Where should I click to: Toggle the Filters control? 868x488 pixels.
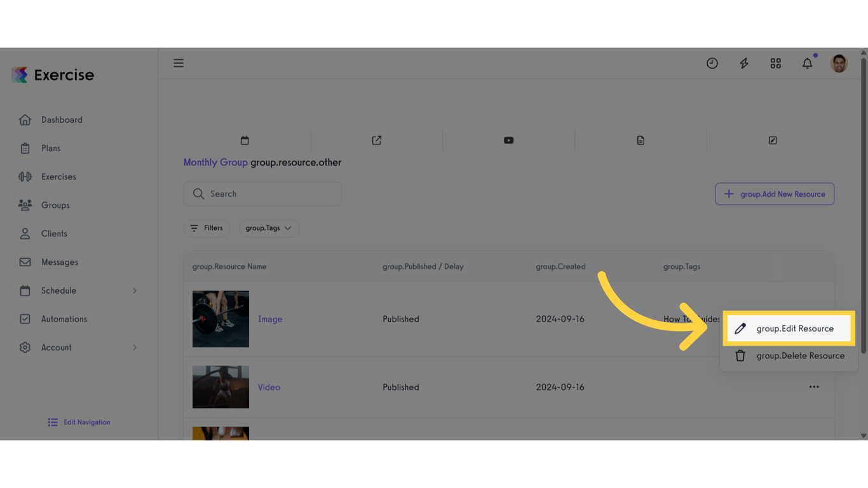(207, 227)
